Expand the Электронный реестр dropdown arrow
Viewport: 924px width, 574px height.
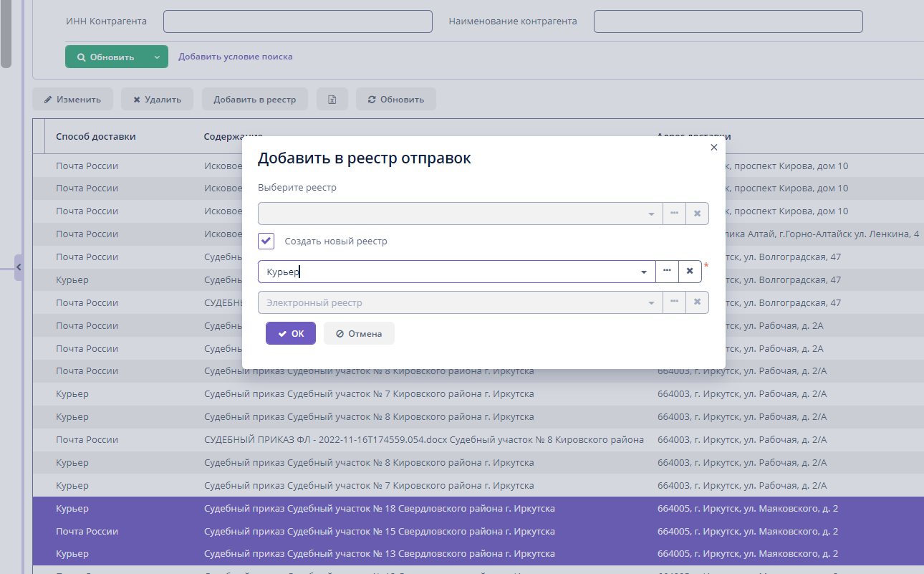click(x=651, y=303)
